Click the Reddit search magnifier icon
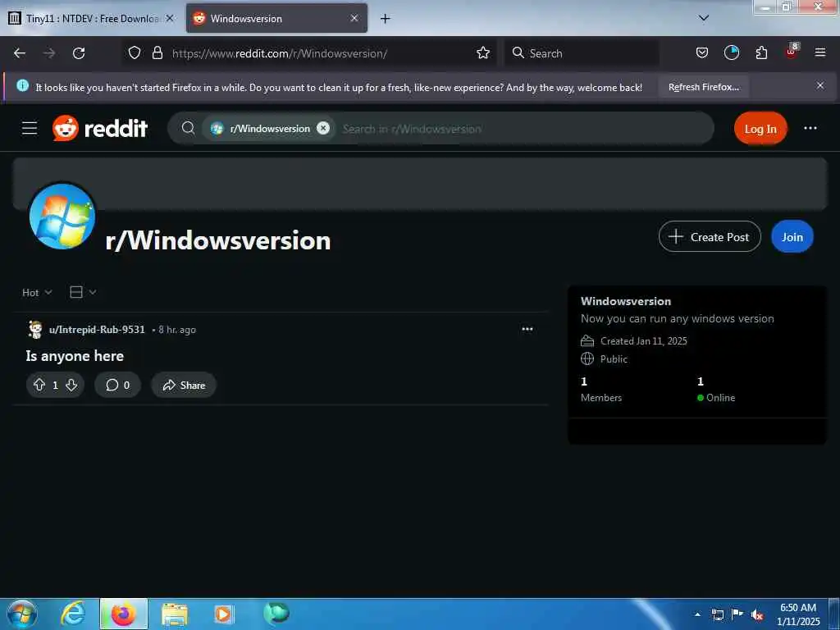 click(188, 128)
